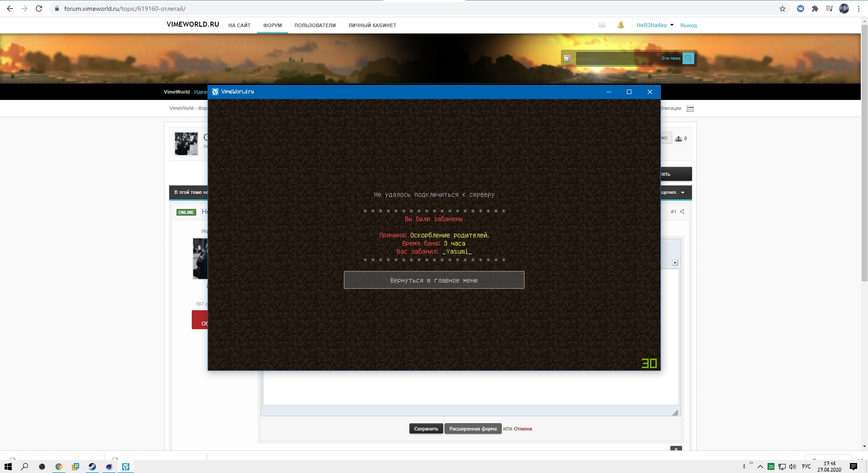The width and height of the screenshot is (868, 473).
Task: Click the forum view toggle icon near публикации
Action: coord(690,109)
